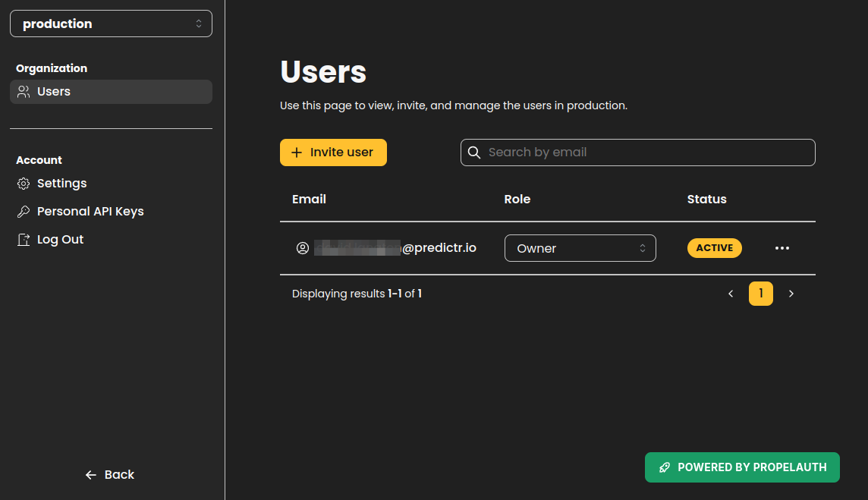The width and height of the screenshot is (868, 500).
Task: Click the rocket icon on PropelAuth badge
Action: (665, 468)
